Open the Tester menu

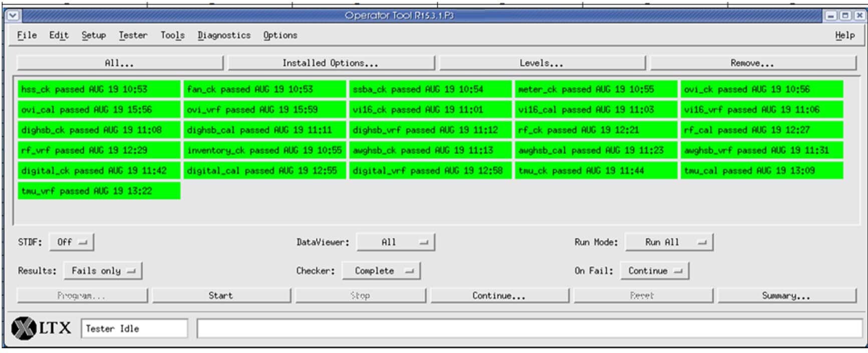click(133, 35)
